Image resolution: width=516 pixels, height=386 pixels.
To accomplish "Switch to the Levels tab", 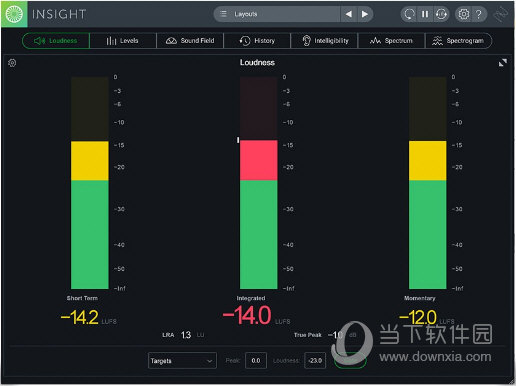I will click(x=123, y=41).
